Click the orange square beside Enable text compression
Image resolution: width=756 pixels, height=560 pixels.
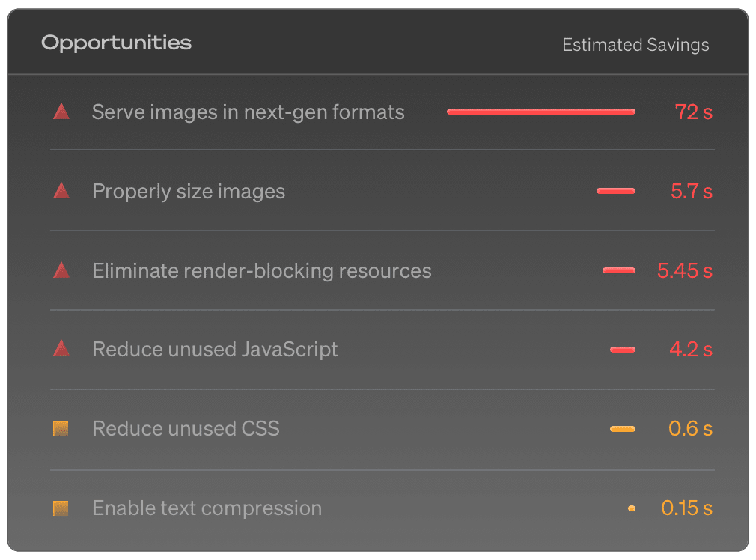61,508
